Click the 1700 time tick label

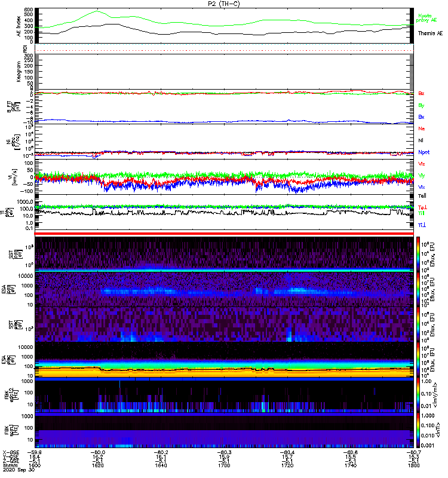[224, 465]
